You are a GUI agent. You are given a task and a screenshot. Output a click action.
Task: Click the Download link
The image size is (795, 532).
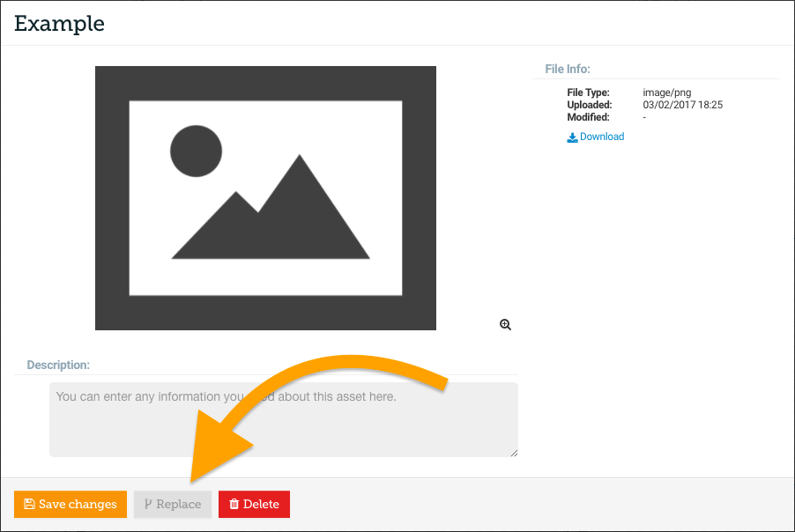pyautogui.click(x=596, y=137)
